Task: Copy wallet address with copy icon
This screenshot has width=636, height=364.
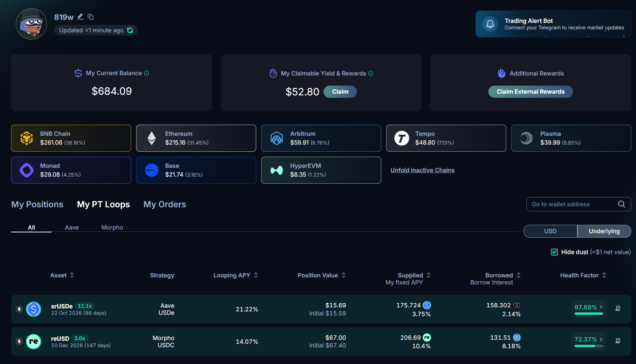Action: click(91, 17)
